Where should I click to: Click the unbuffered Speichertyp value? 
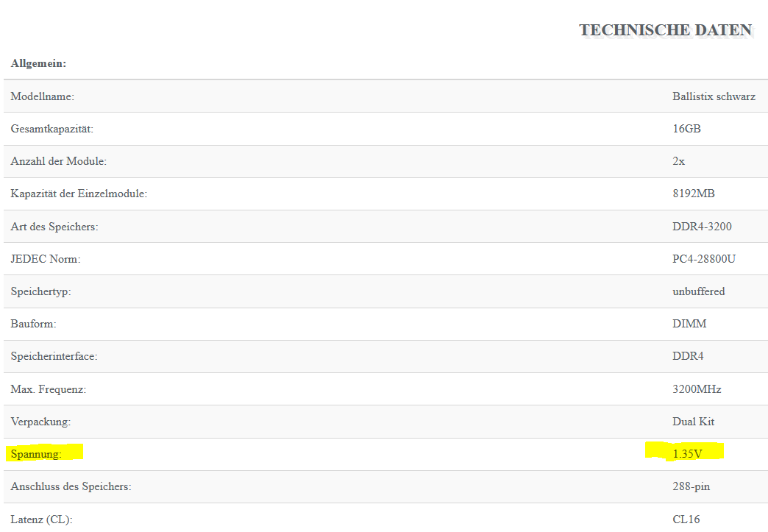[x=698, y=291]
